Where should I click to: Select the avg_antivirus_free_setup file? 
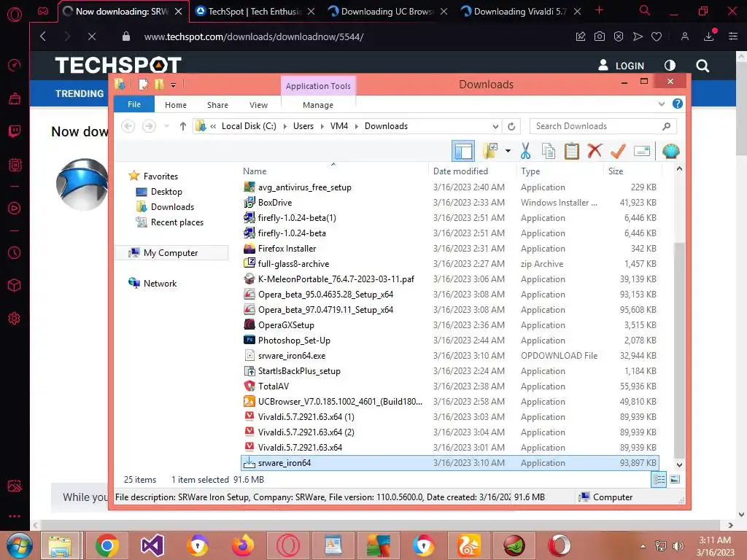pyautogui.click(x=304, y=187)
